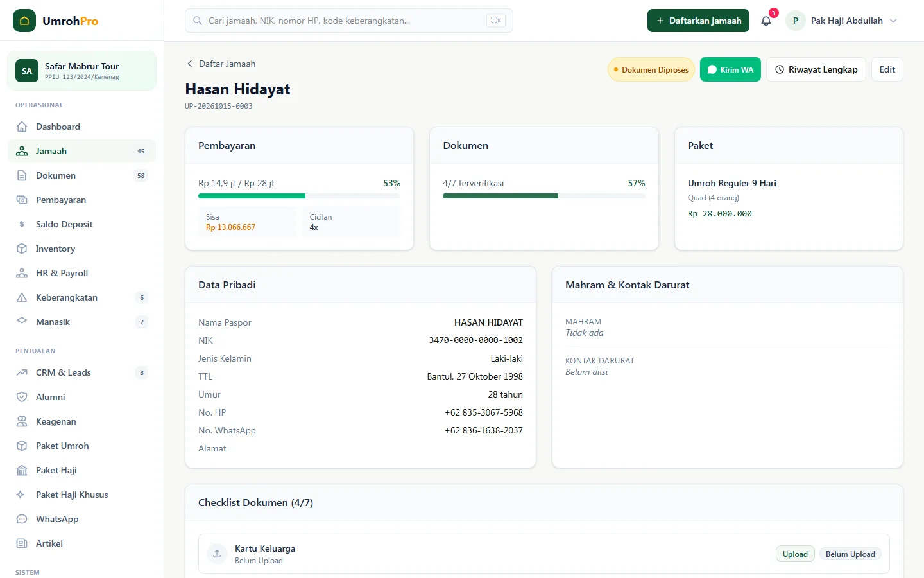Send message with Kirim WA button
924x578 pixels.
click(x=730, y=69)
